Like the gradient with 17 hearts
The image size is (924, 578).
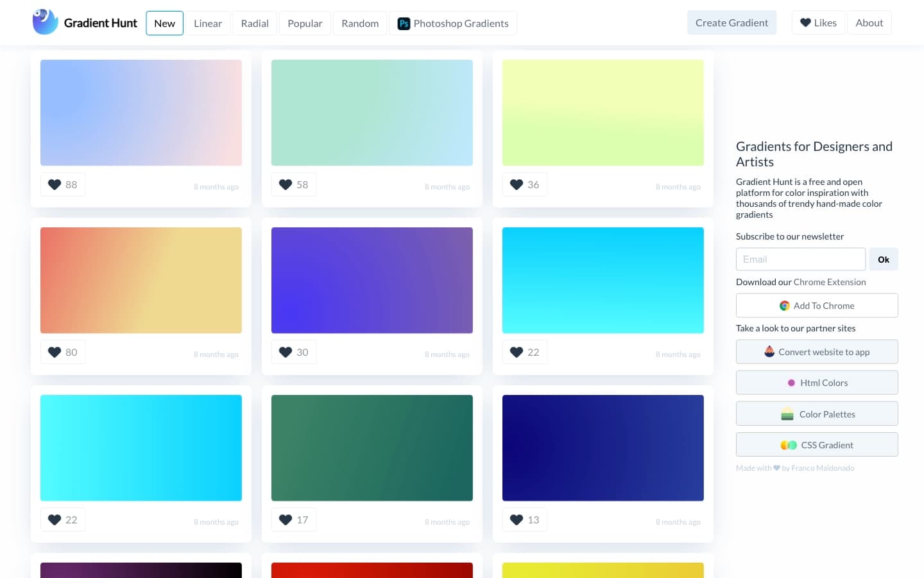[294, 520]
